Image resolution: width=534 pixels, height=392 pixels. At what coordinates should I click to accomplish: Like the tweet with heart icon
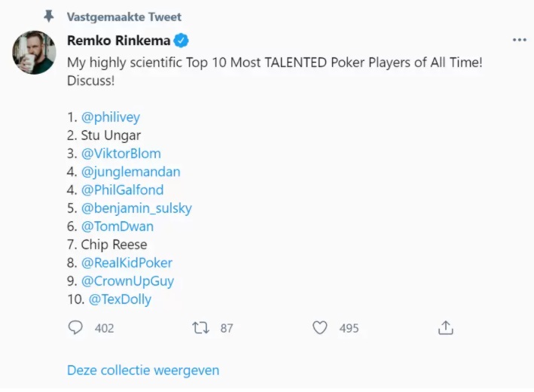click(x=320, y=328)
